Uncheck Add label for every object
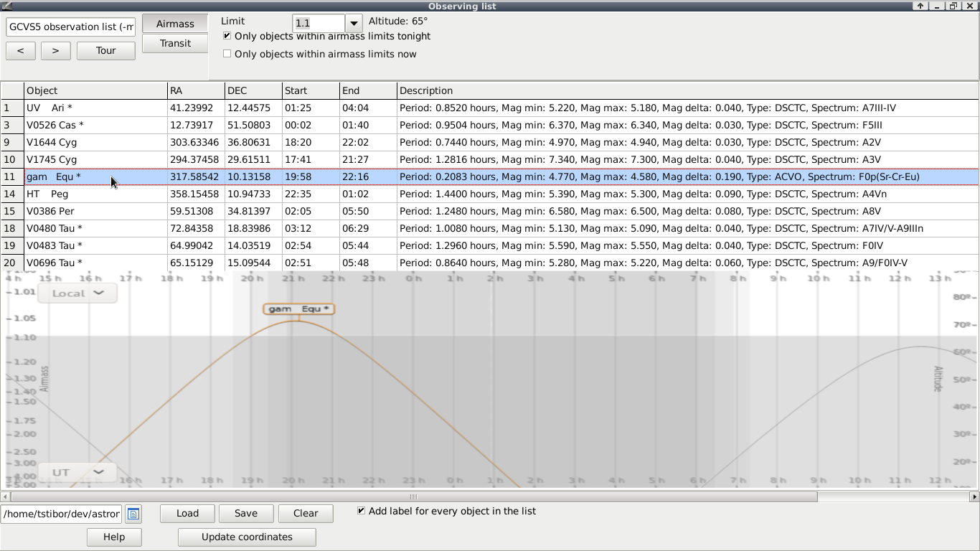The image size is (980, 551). [x=361, y=511]
